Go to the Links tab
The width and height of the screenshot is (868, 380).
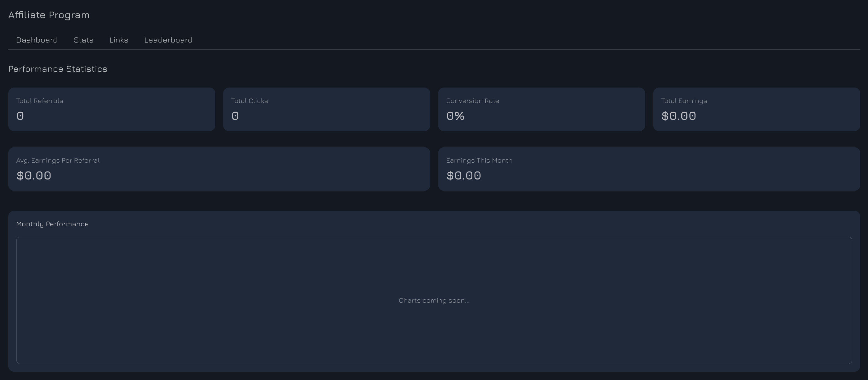119,40
